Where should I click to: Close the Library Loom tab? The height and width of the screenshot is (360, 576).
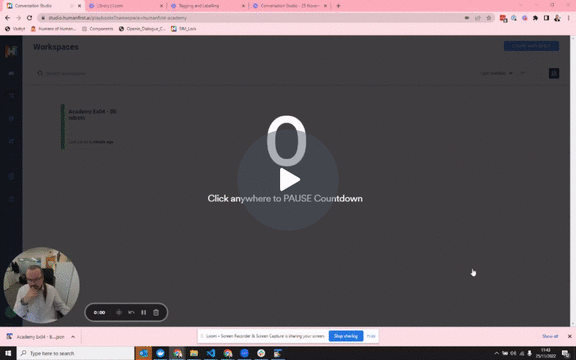[x=161, y=6]
